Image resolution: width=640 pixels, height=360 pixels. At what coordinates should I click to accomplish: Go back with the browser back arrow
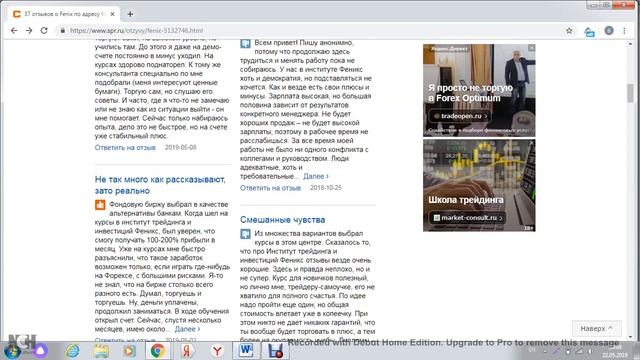14,31
